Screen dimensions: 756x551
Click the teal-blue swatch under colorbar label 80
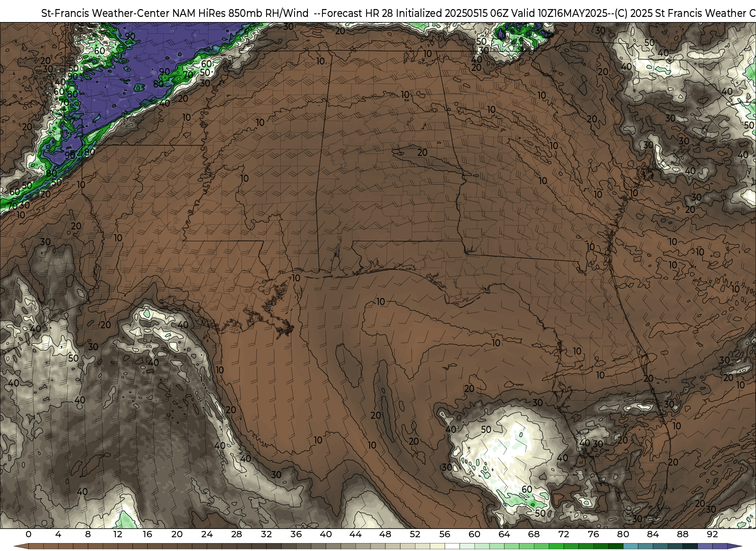630,546
